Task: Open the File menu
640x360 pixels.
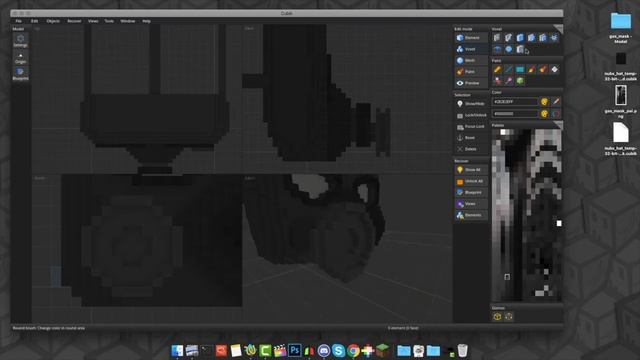Action: click(x=19, y=21)
